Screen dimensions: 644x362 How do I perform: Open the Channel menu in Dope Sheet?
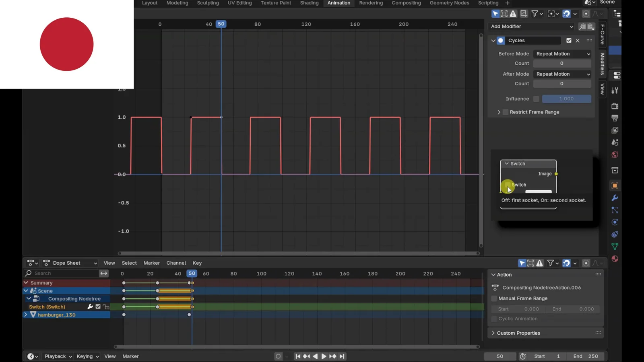point(176,263)
